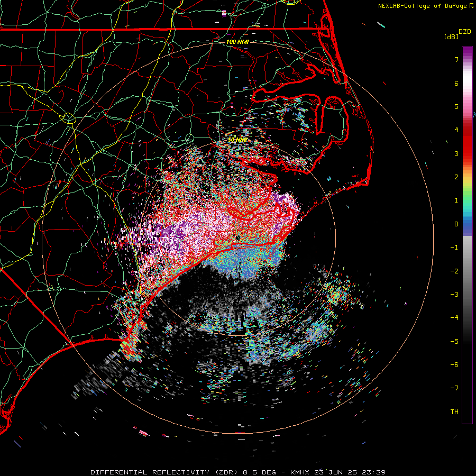Click the TH threshold label on the scale

(454, 412)
